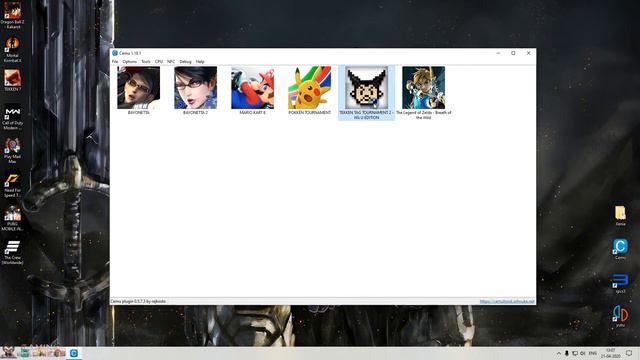Click the ENG language indicator

(593, 353)
